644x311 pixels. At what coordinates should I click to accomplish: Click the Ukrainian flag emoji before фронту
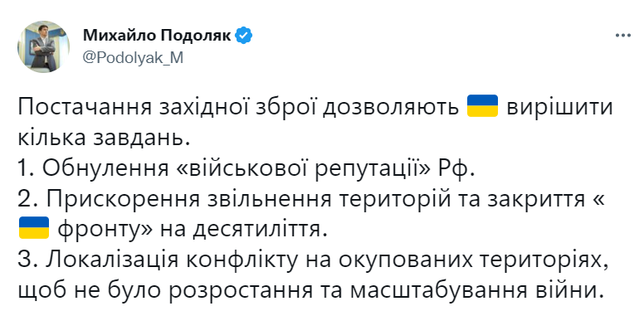coord(34,227)
